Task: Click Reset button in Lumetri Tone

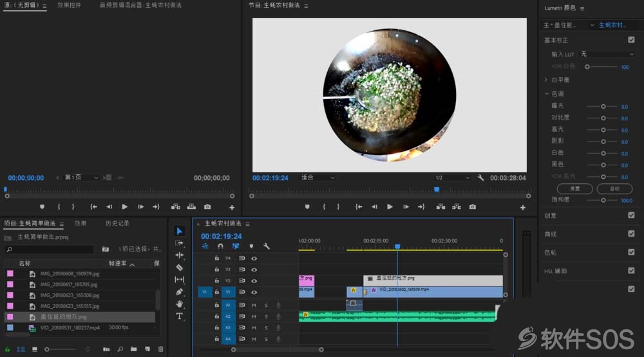Action: (574, 188)
